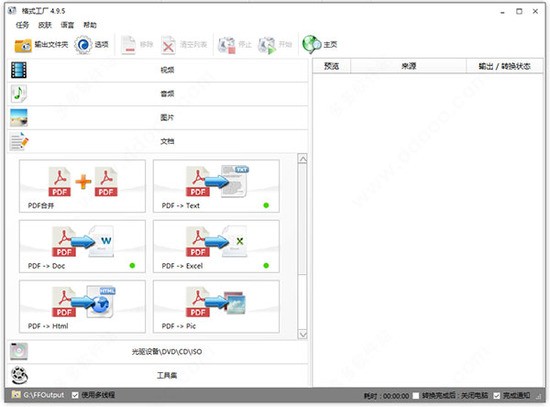
Task: Choose the PDF -> Html converter
Action: click(x=82, y=306)
